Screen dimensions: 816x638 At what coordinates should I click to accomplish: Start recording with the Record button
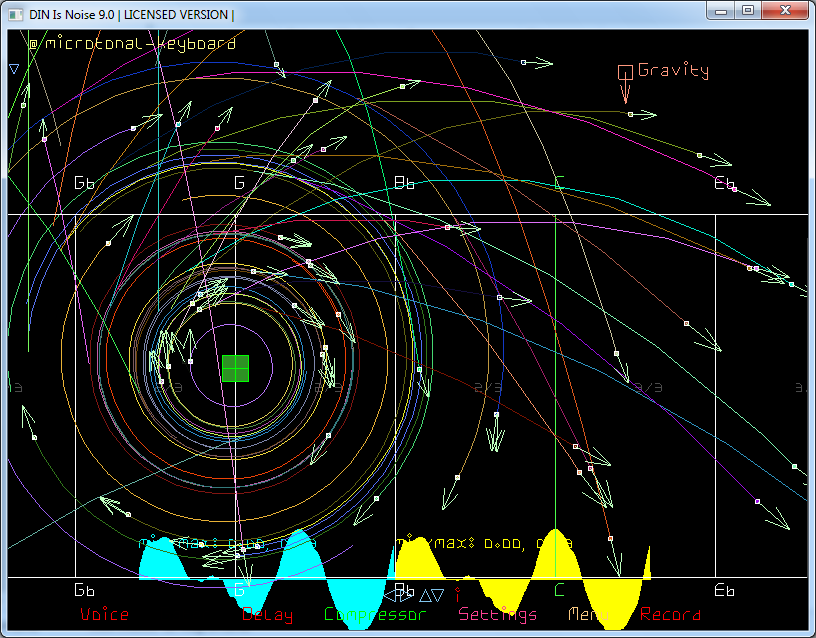pos(670,614)
